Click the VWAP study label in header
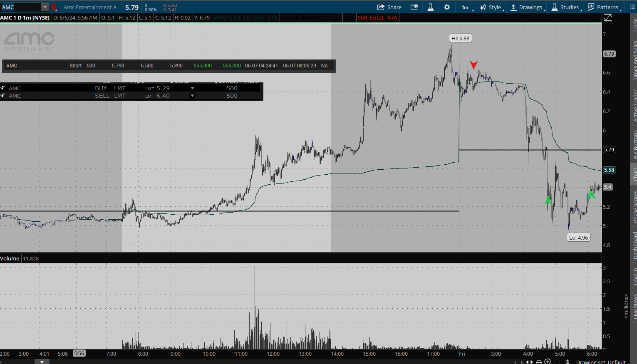637x364 pixels. point(239,18)
